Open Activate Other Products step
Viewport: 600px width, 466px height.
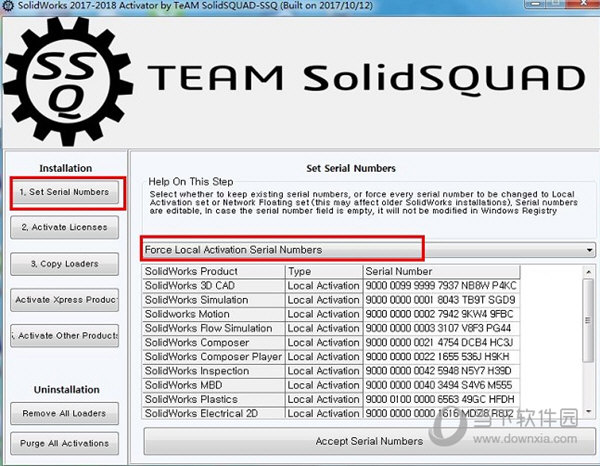(x=64, y=336)
